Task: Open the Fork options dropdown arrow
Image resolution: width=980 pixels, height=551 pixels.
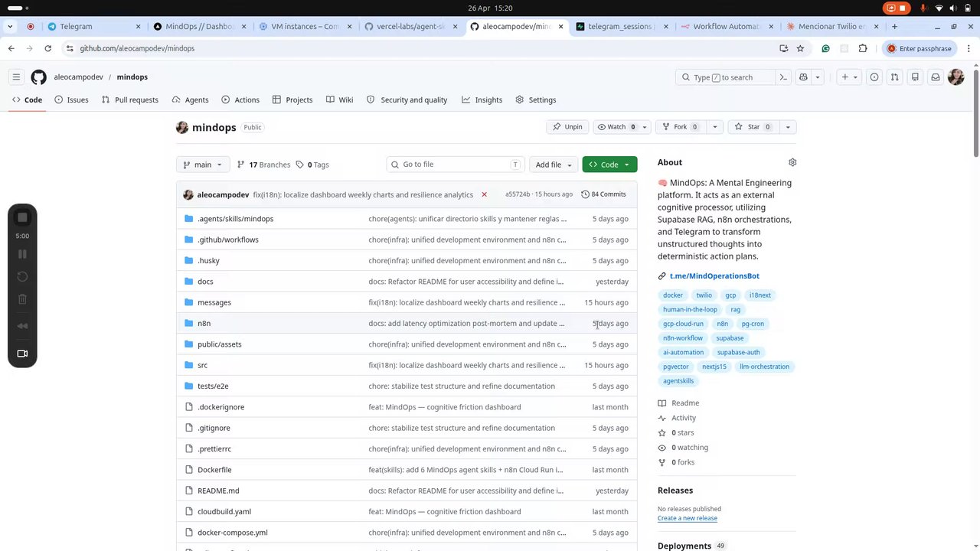Action: pyautogui.click(x=714, y=127)
